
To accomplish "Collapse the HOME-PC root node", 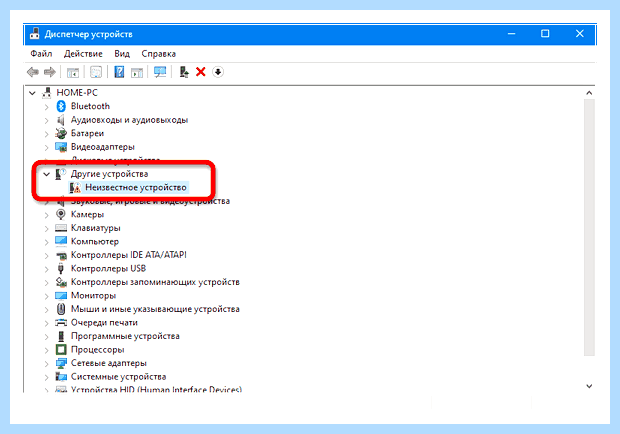I will [32, 93].
